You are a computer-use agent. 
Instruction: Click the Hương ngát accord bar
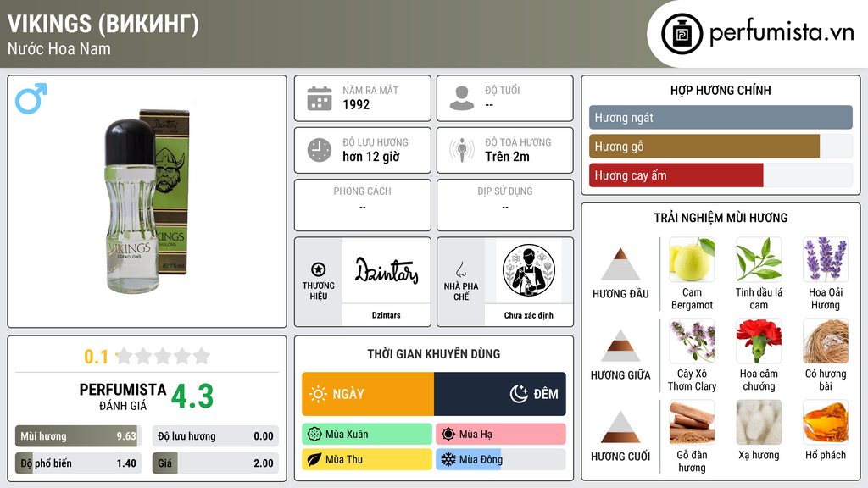tap(721, 117)
